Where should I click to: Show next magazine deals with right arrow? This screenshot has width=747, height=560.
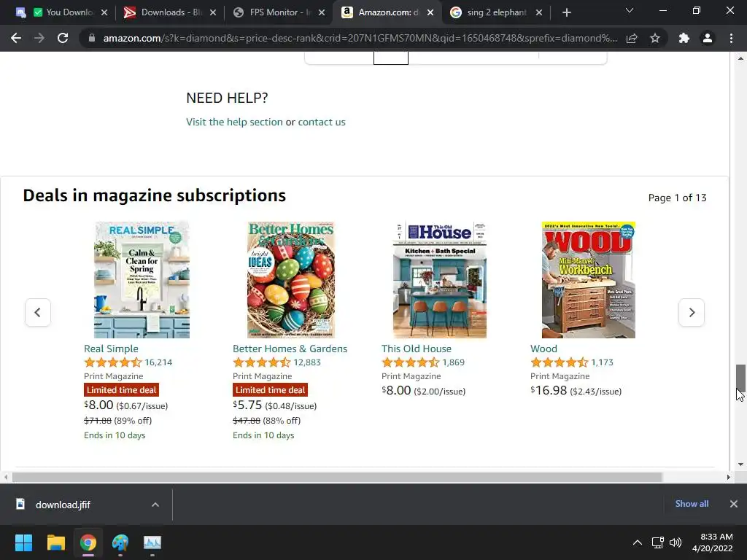(x=692, y=312)
